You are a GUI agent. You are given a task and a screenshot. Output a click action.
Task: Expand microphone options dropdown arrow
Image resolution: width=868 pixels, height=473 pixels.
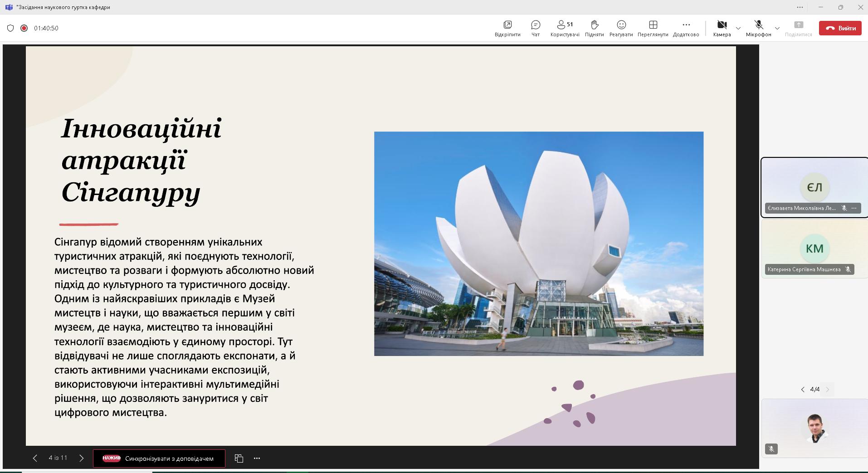tap(777, 28)
